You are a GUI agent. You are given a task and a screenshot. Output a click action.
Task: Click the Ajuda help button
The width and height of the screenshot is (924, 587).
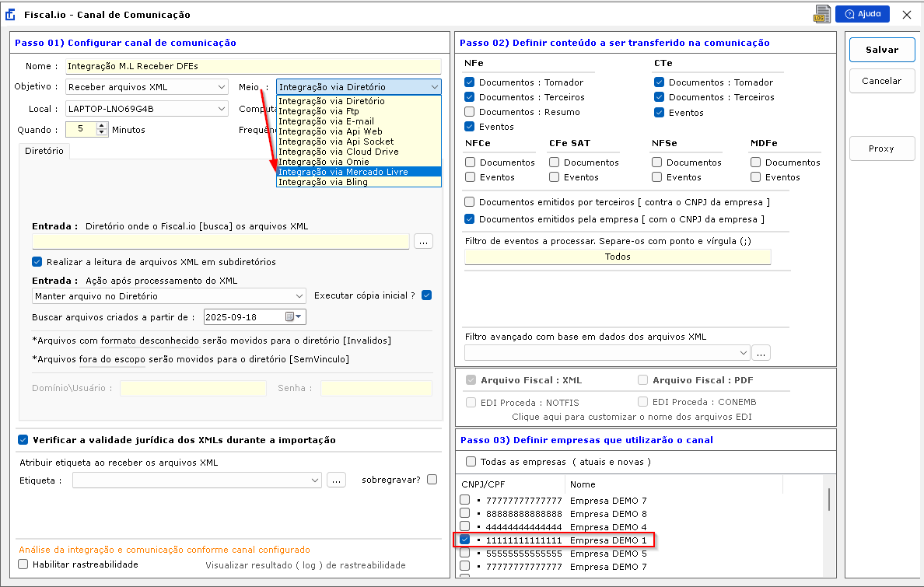click(x=862, y=15)
